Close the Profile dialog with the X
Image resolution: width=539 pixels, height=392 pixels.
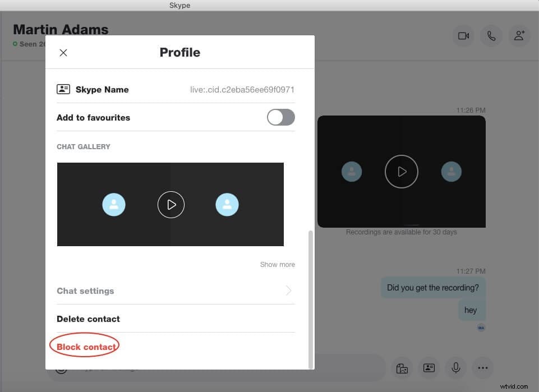[63, 52]
